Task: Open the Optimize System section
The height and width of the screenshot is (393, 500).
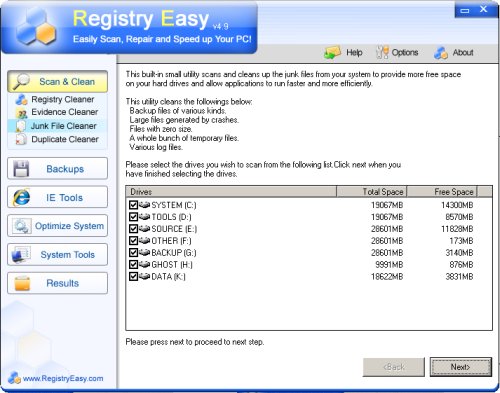Action: (x=57, y=226)
